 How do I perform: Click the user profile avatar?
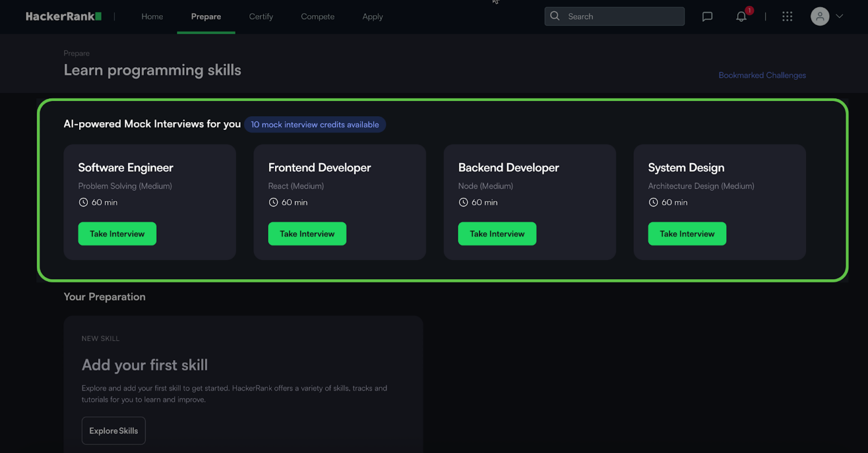coord(820,16)
